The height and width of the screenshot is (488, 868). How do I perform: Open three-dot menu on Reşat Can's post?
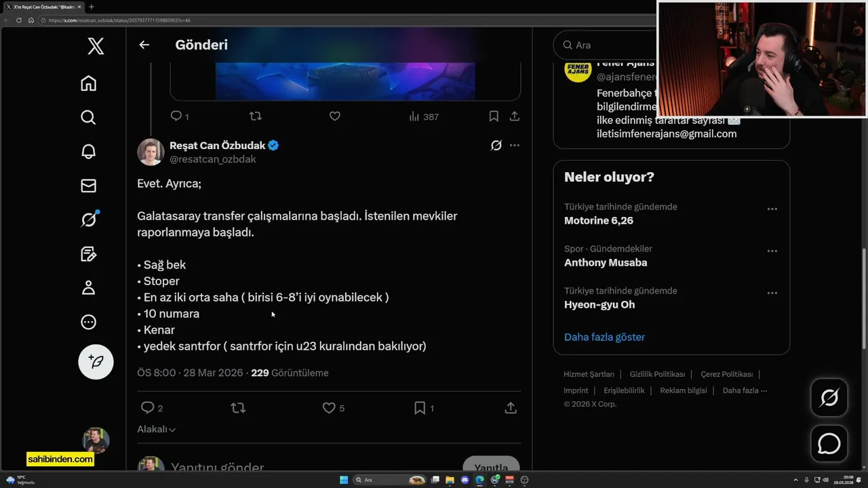pos(515,145)
